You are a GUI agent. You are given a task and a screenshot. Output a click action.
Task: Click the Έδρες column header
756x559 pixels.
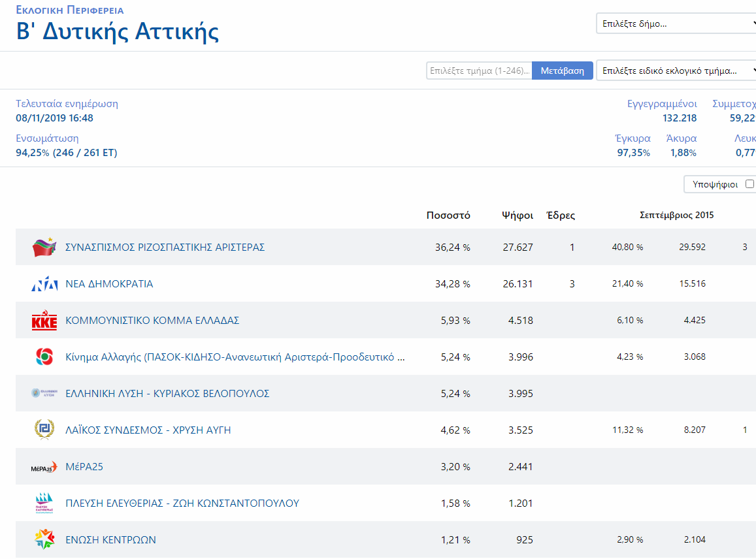click(561, 216)
